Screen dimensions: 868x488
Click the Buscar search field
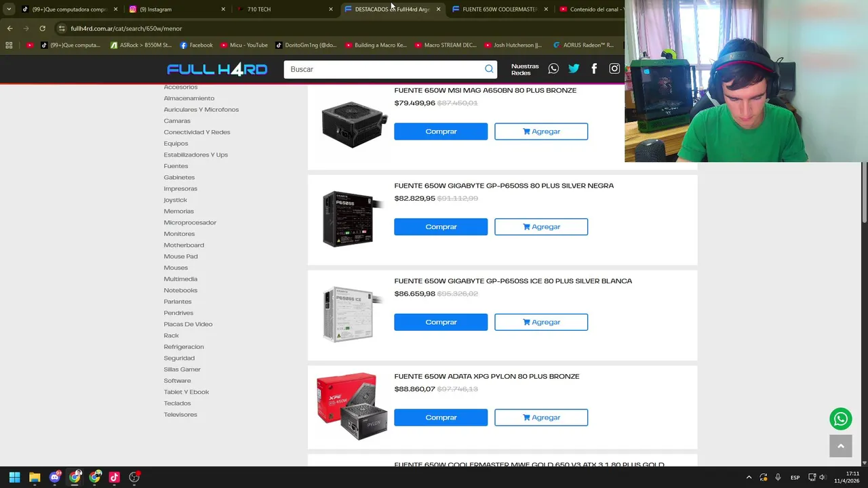tap(383, 69)
